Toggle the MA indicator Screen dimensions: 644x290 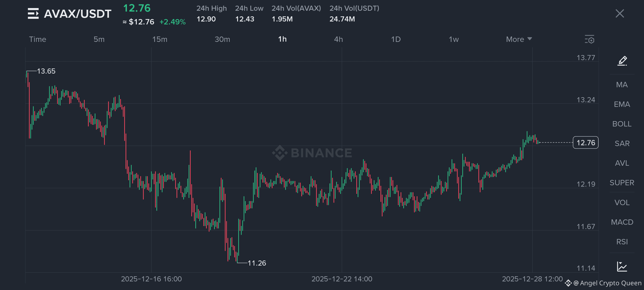point(622,85)
